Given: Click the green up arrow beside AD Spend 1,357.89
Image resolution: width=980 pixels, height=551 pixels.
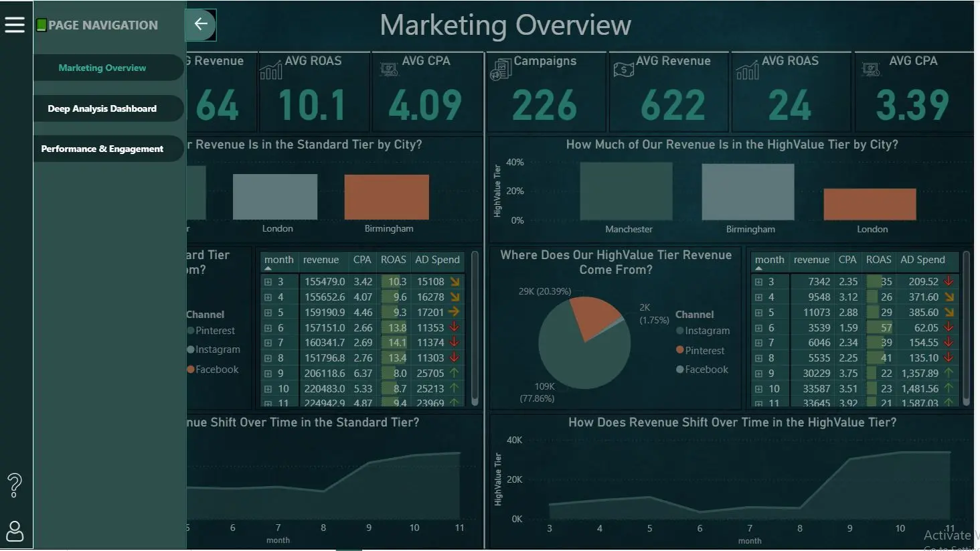Looking at the screenshot, I should tap(949, 373).
